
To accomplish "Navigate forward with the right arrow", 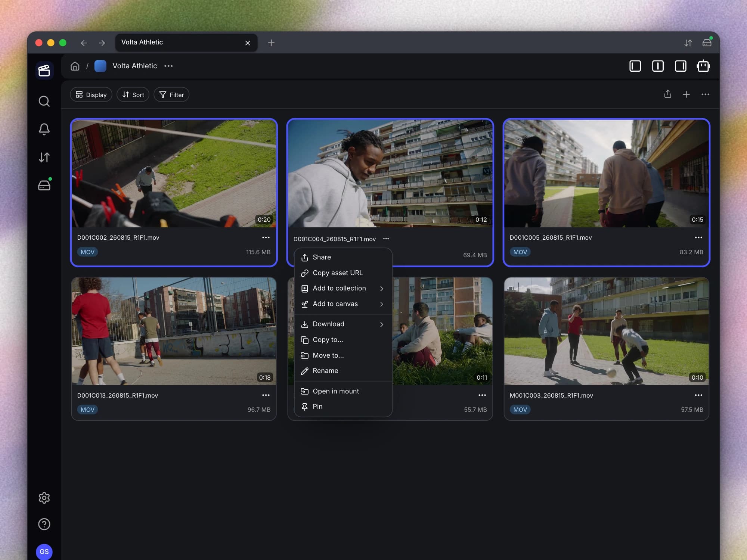I will [102, 43].
